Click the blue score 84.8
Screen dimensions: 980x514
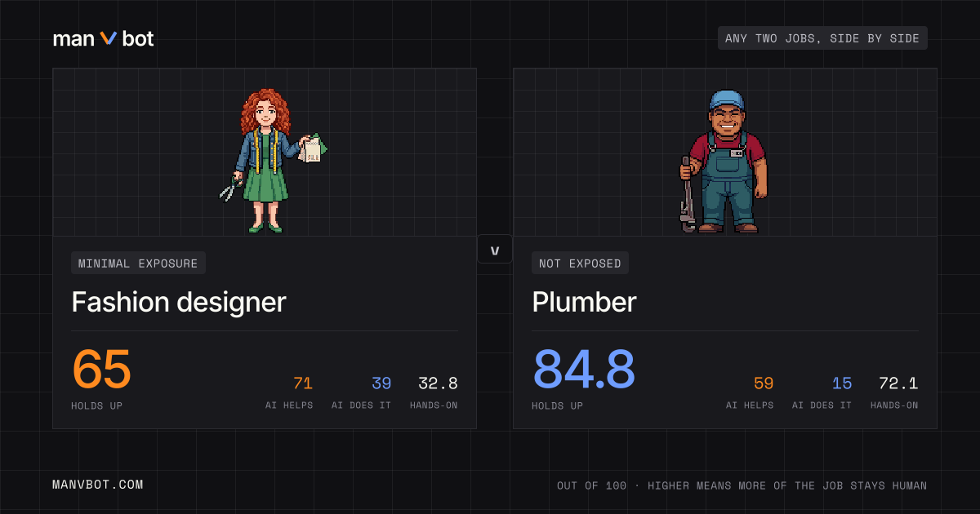pos(584,370)
